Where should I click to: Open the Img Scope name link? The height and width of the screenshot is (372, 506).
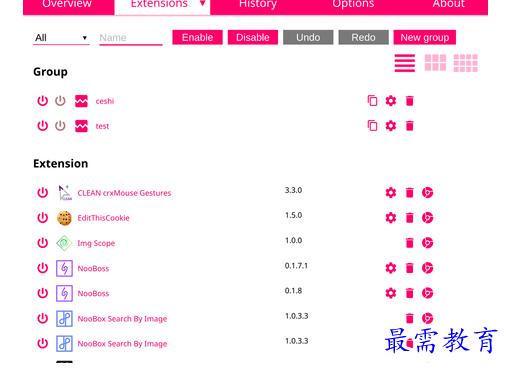96,243
